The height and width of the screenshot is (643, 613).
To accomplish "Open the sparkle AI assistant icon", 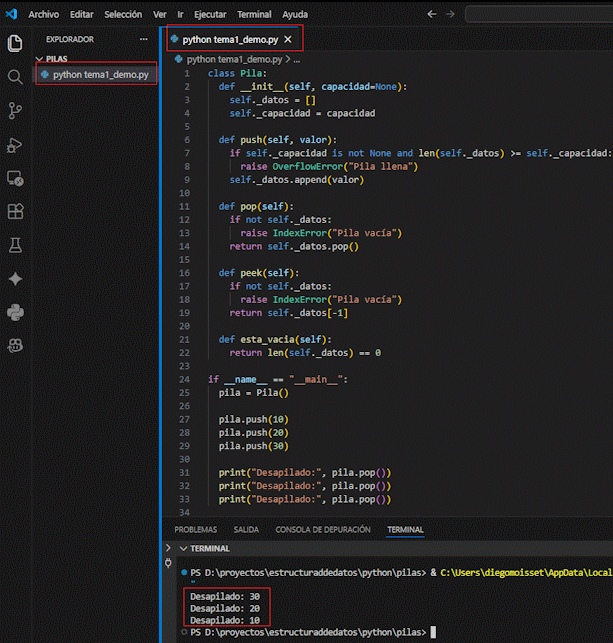I will pos(15,279).
